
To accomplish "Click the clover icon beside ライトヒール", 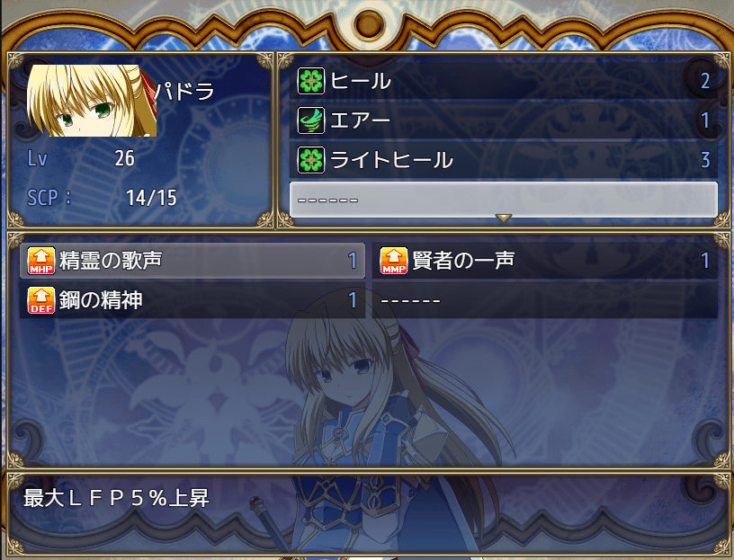I will point(311,160).
